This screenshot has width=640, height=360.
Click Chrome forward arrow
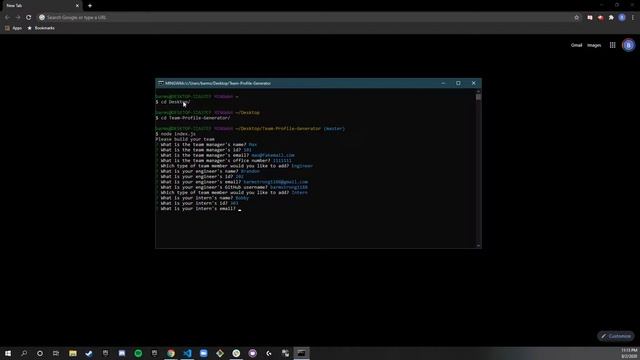(18, 18)
